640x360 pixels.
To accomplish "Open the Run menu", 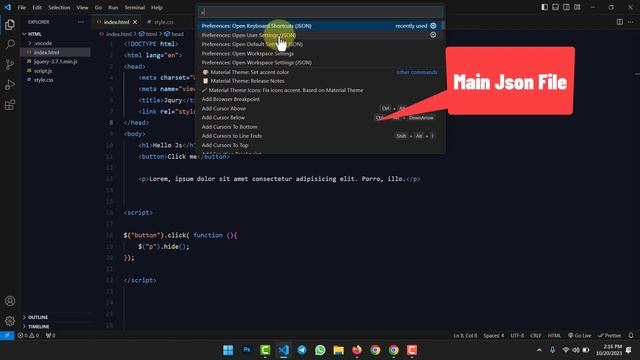I will pyautogui.click(x=113, y=7).
